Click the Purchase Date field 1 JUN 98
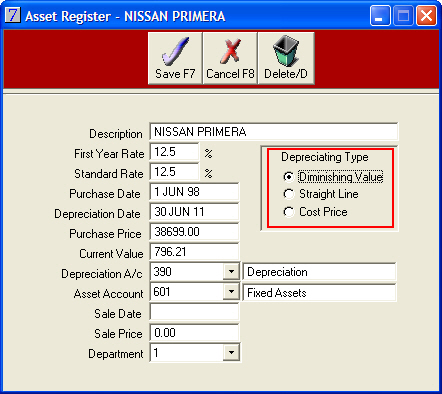 point(194,192)
